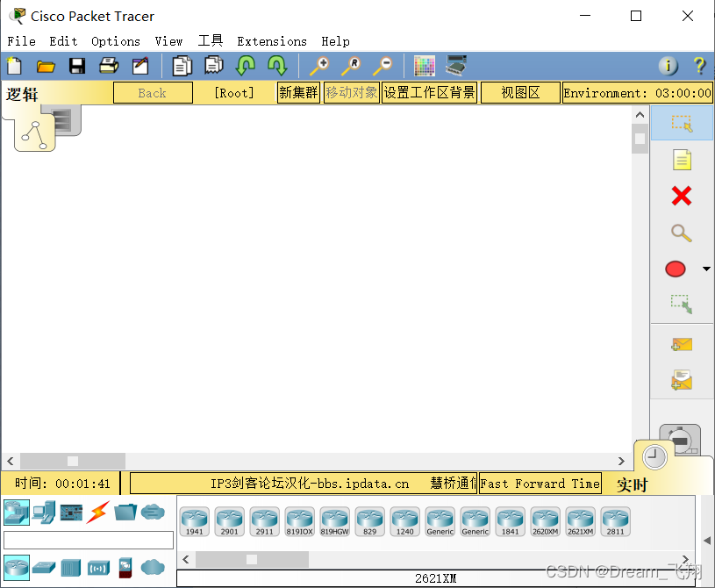Click the New file icon

(x=14, y=66)
